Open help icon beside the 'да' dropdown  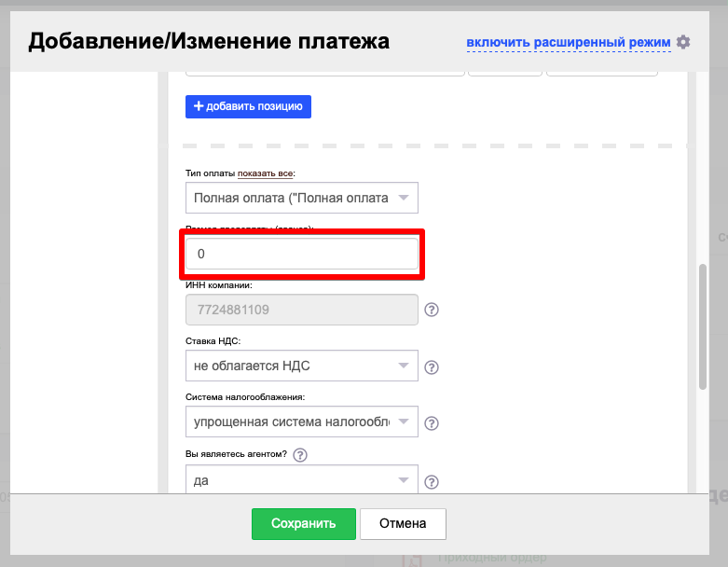432,482
